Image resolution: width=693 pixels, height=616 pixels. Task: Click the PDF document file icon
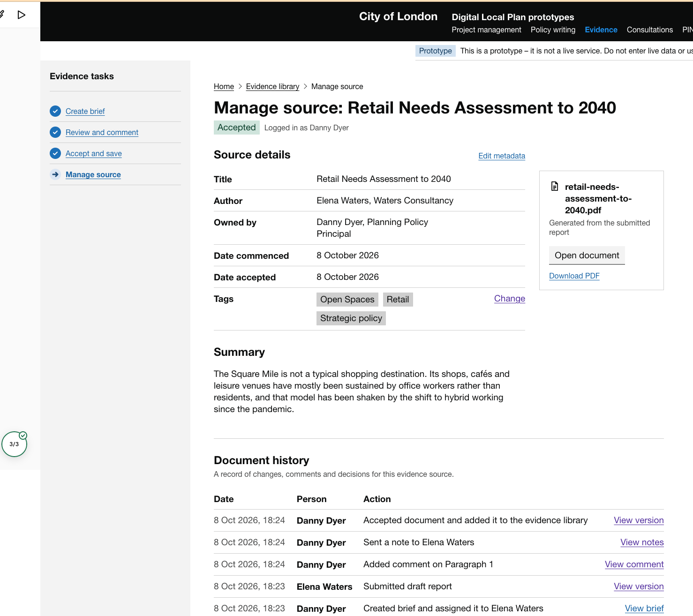pos(555,187)
